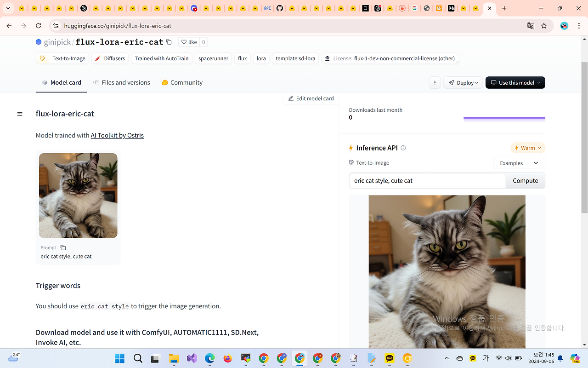The width and height of the screenshot is (588, 368).
Task: Open the Diffusers library tag
Action: [x=110, y=58]
